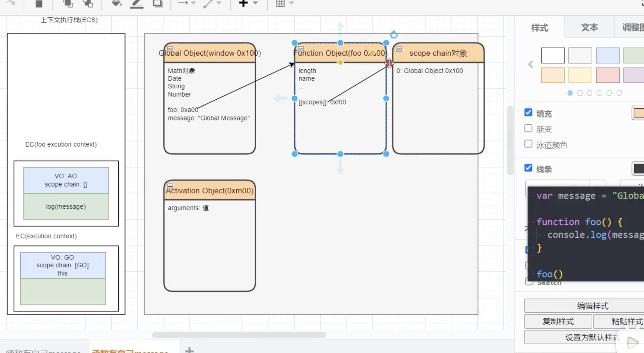Image resolution: width=644 pixels, height=353 pixels.
Task: Open the fill color picker button
Action: point(638,113)
